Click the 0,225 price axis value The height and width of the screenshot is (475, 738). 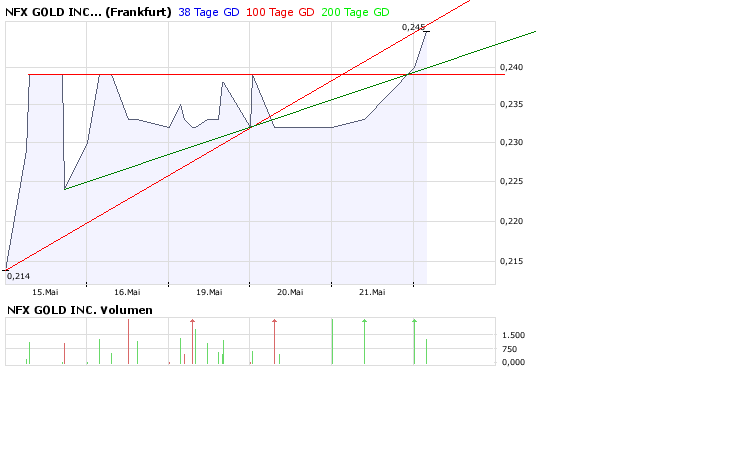[x=511, y=181]
